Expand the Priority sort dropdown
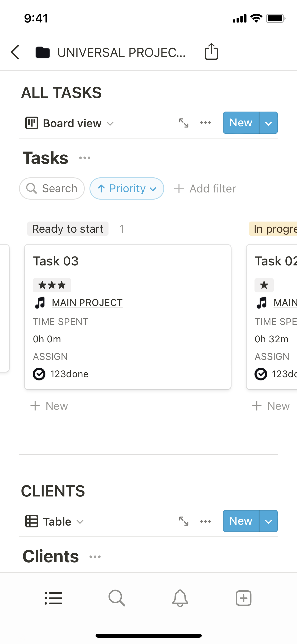Image resolution: width=297 pixels, height=644 pixels. point(127,188)
